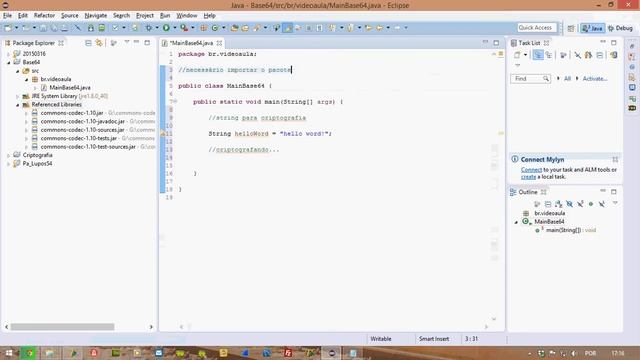Click the Outline collapse all icon
Image resolution: width=640 pixels, height=360 pixels.
click(548, 204)
